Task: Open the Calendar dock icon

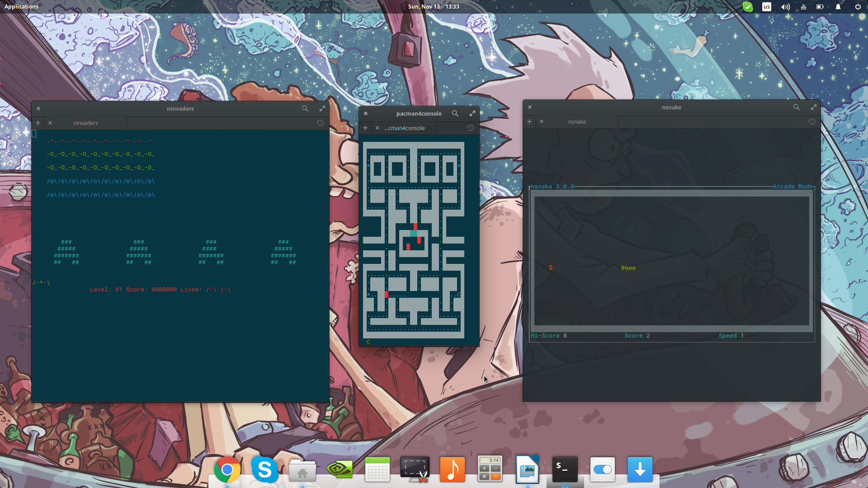Action: point(377,470)
